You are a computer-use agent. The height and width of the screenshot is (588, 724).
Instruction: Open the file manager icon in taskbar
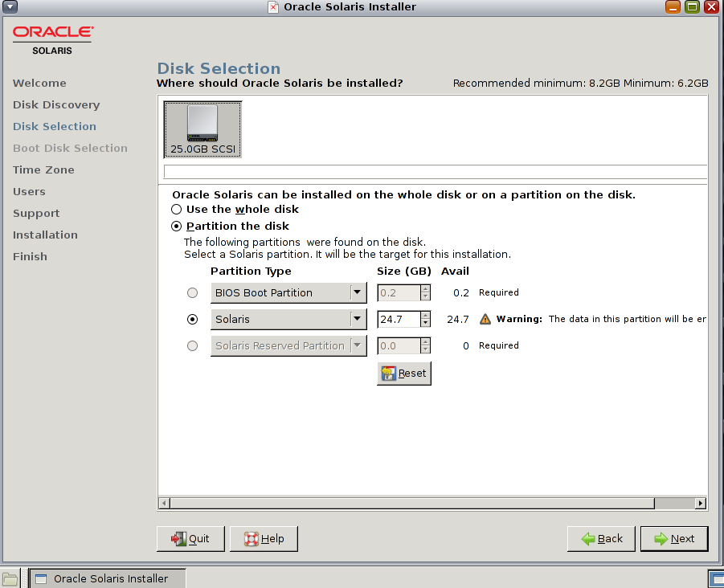(9, 579)
